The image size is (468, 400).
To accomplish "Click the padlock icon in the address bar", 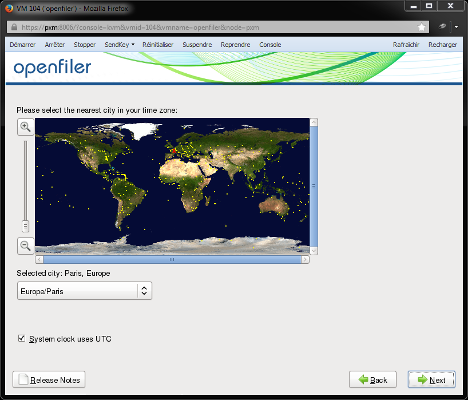I will tap(14, 27).
